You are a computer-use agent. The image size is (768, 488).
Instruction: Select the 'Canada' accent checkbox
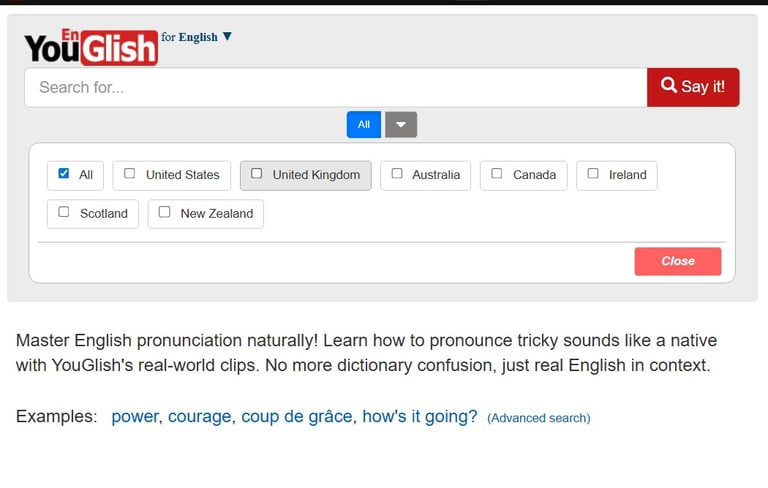pos(497,173)
